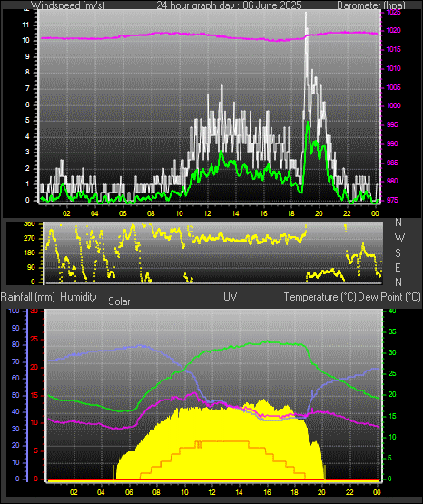Click the barometer scale value 975
This screenshot has height=504, width=423.
[x=393, y=200]
